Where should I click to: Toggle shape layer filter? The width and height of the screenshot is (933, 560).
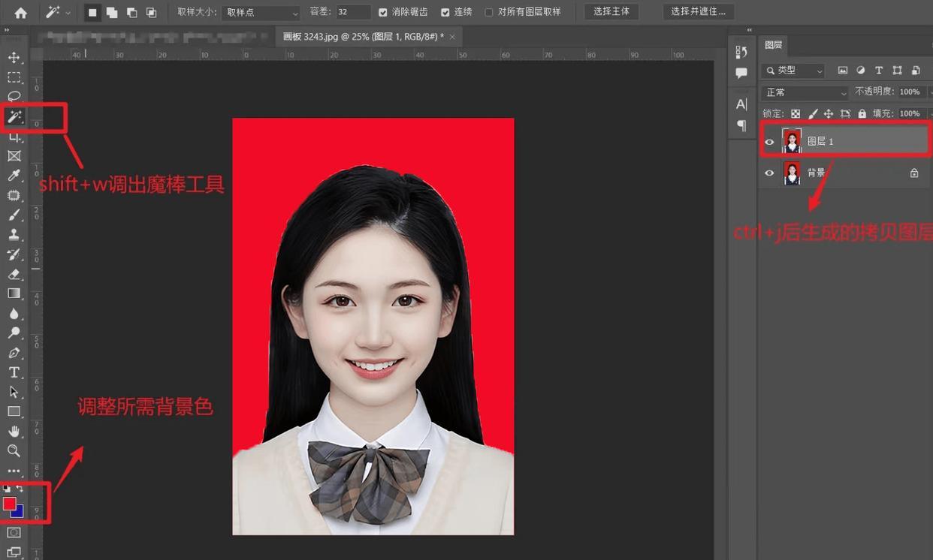click(897, 71)
